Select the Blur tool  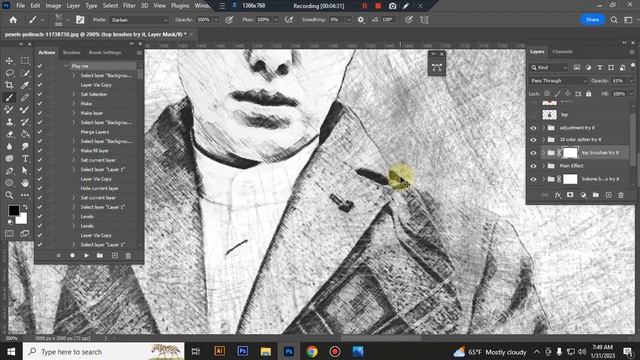click(x=9, y=146)
